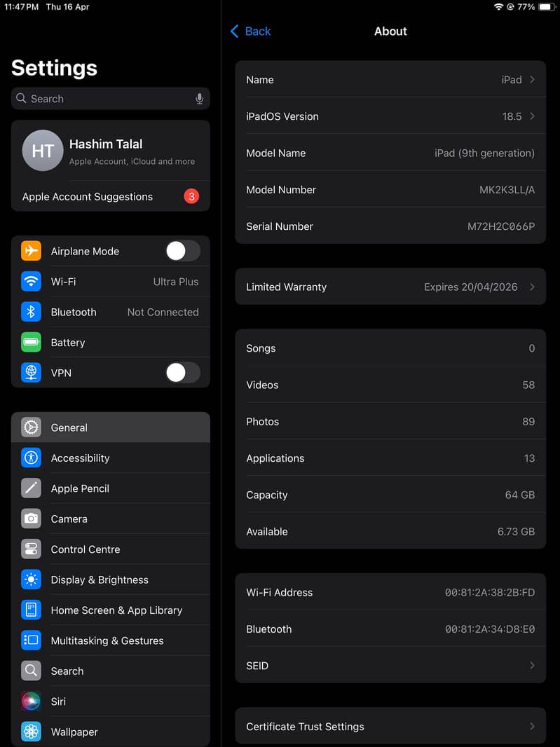
Task: Open Apple Account Suggestions
Action: (111, 196)
